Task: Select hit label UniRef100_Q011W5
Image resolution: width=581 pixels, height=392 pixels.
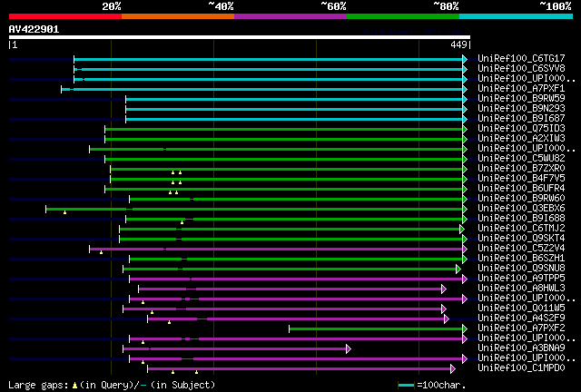Action: point(521,309)
